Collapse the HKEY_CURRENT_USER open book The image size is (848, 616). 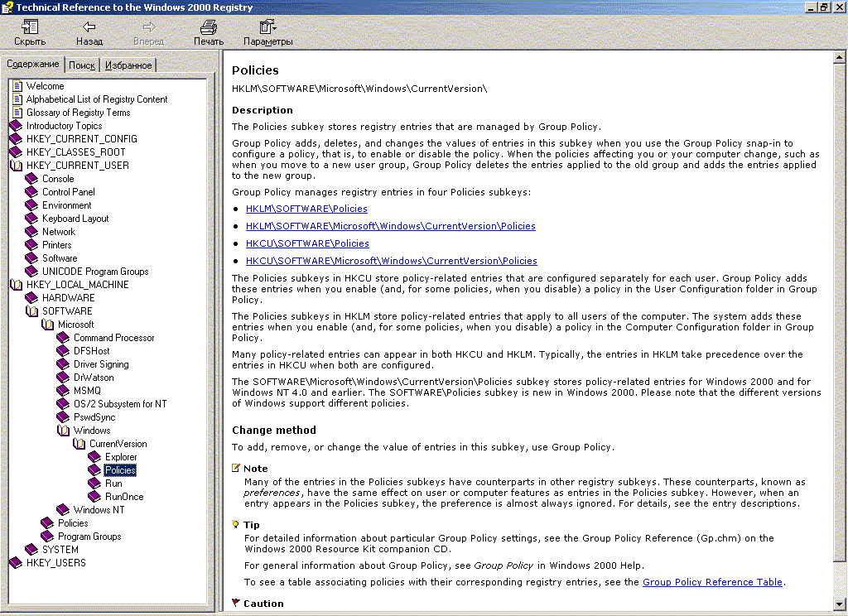point(17,166)
